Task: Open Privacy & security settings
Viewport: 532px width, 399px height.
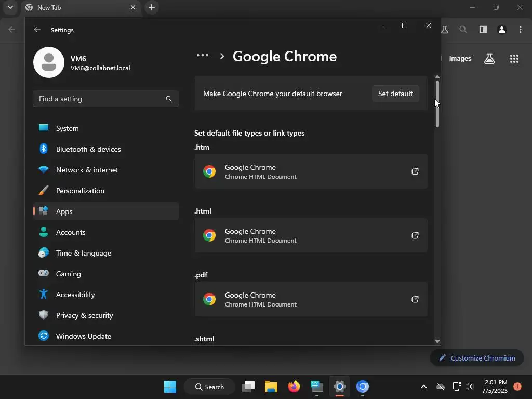Action: [x=106, y=315]
